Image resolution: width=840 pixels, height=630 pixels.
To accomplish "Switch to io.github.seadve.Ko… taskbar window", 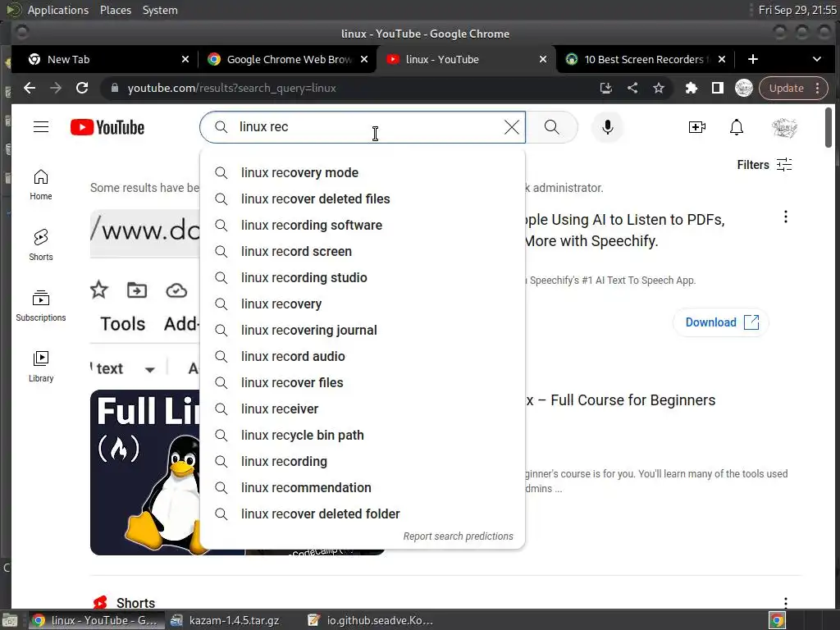I will [x=371, y=620].
